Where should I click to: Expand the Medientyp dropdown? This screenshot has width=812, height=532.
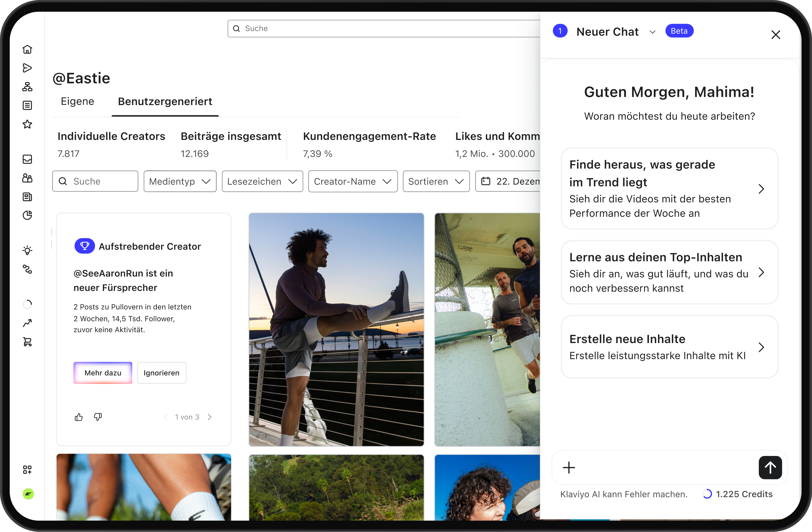[x=180, y=182]
